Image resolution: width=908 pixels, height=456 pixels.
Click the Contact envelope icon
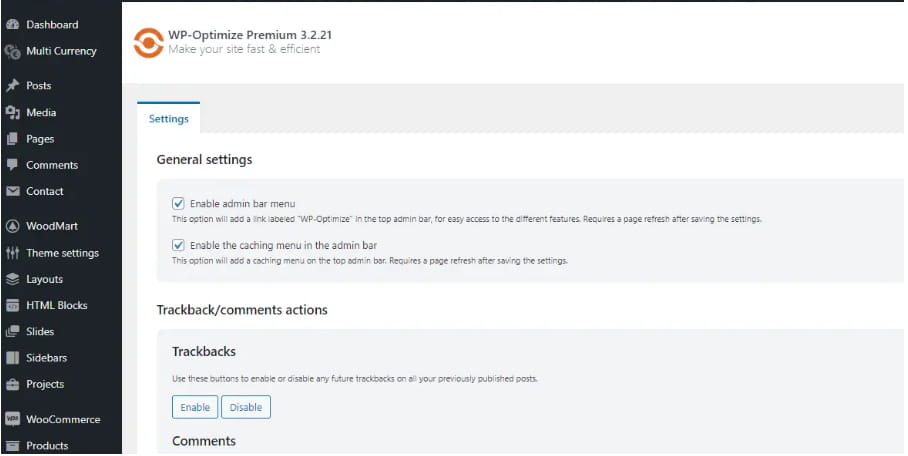coord(13,191)
